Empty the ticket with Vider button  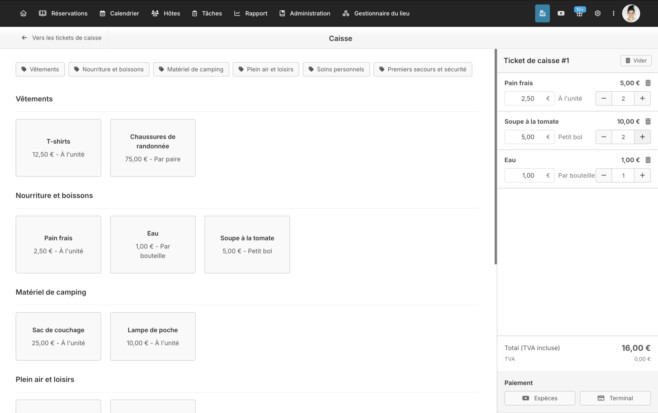[636, 60]
